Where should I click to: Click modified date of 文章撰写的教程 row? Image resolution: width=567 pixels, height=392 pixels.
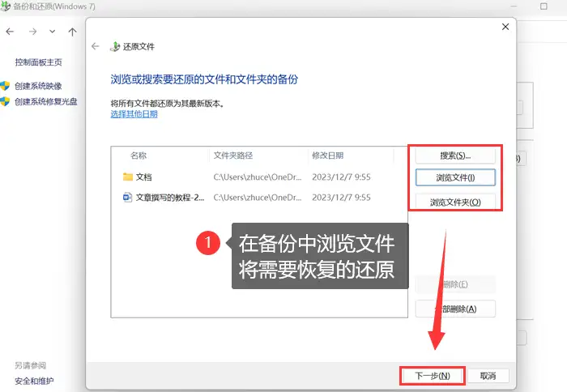click(x=341, y=198)
